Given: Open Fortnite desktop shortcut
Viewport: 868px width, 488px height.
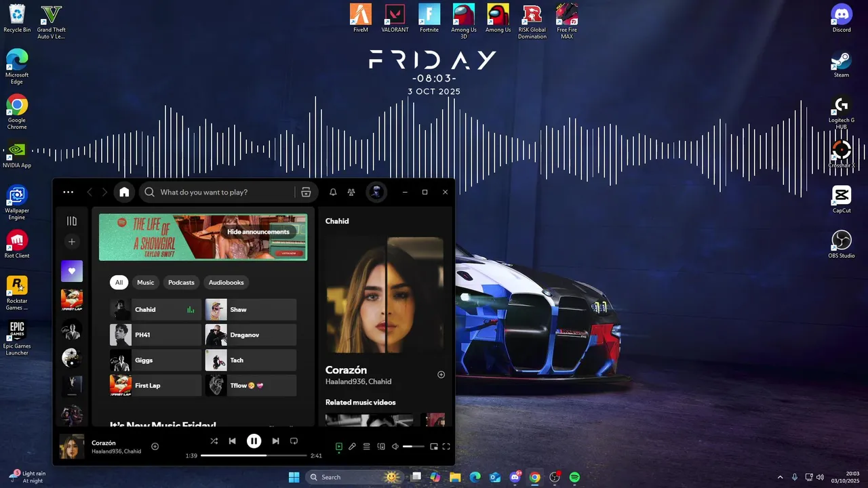Looking at the screenshot, I should (x=429, y=18).
